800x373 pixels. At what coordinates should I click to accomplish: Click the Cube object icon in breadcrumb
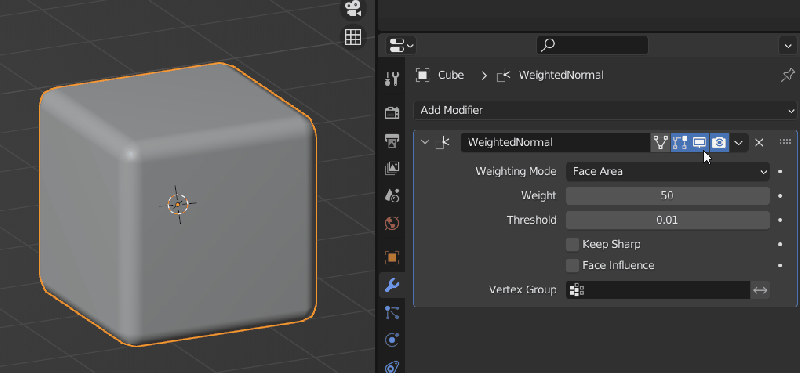click(x=422, y=76)
